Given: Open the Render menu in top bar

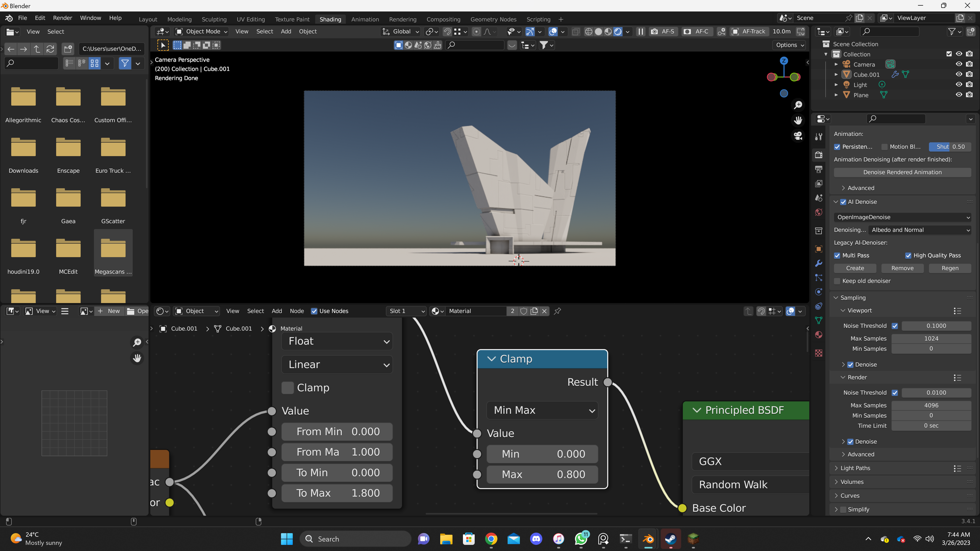Looking at the screenshot, I should [62, 18].
